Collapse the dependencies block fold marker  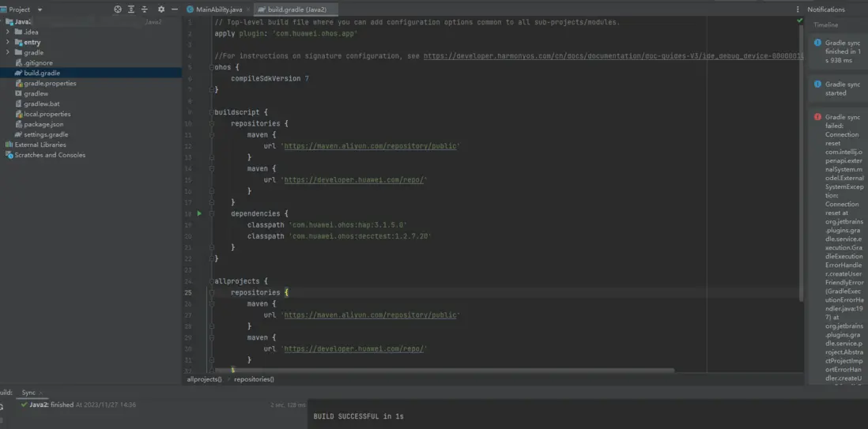(x=212, y=213)
